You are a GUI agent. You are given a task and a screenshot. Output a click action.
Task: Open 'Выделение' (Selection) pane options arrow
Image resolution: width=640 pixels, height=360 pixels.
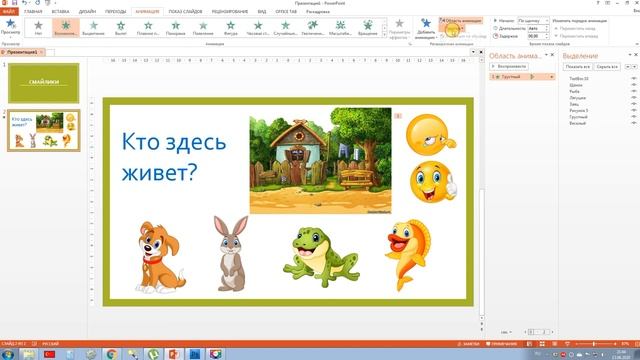pos(630,55)
